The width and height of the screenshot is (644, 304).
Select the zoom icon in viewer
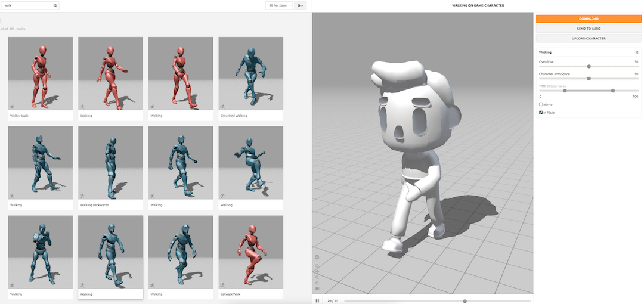(317, 277)
